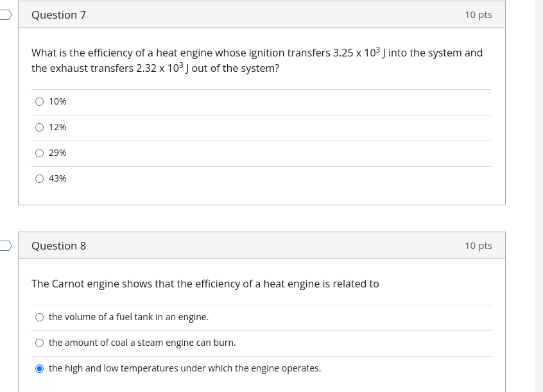Flag Question 7 for review
Image resolution: width=543 pixels, height=392 pixels.
pos(3,14)
